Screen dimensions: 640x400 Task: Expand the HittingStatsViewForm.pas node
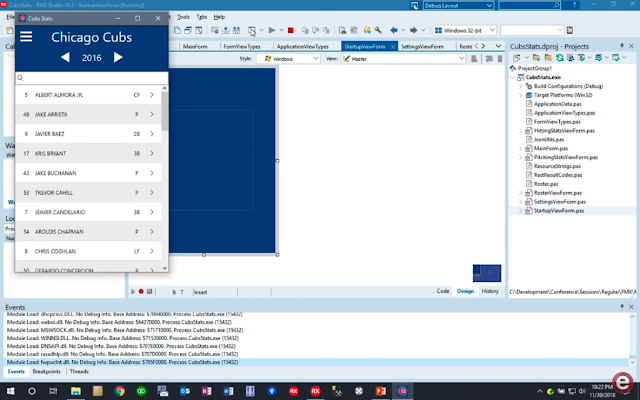(520, 131)
